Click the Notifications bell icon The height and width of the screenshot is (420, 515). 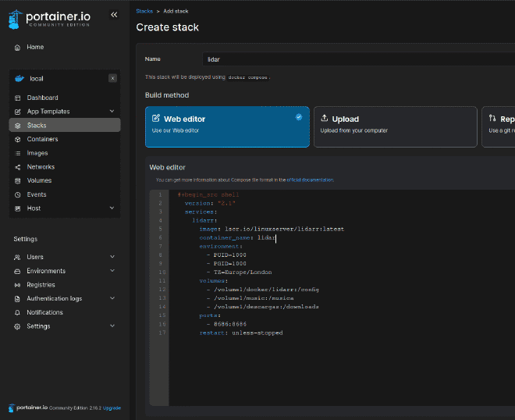[x=17, y=312]
